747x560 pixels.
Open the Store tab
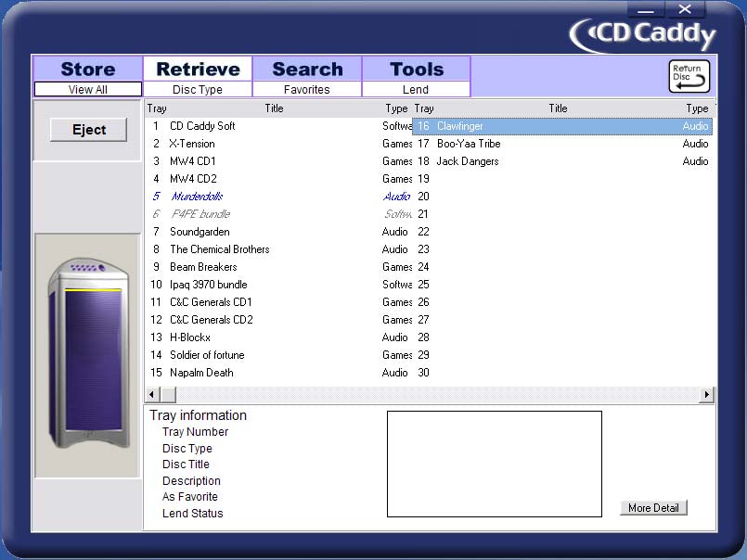pos(88,69)
